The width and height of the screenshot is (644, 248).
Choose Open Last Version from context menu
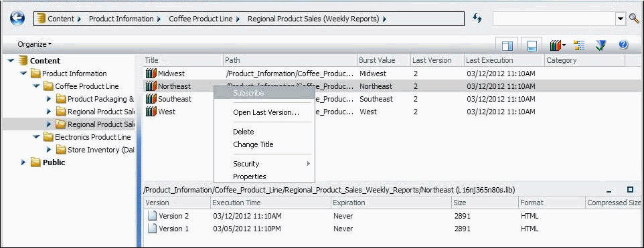[x=266, y=112]
